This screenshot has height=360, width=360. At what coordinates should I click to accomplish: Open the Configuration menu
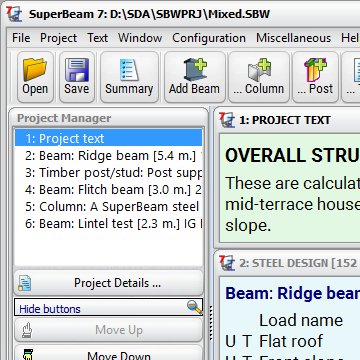point(209,38)
